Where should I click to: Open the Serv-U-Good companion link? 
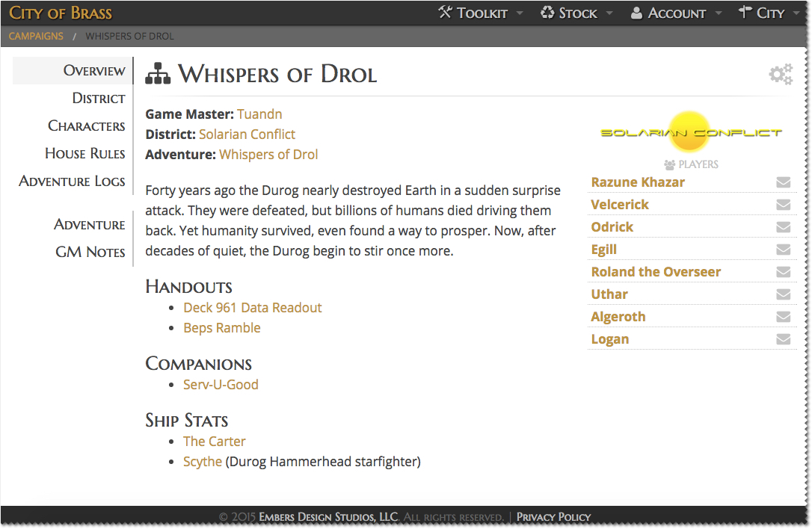pos(221,385)
